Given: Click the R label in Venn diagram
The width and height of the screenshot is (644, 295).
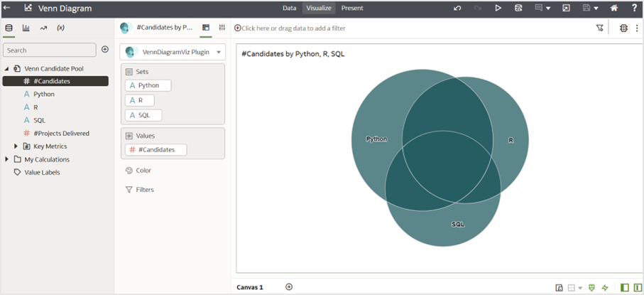Looking at the screenshot, I should tap(511, 140).
